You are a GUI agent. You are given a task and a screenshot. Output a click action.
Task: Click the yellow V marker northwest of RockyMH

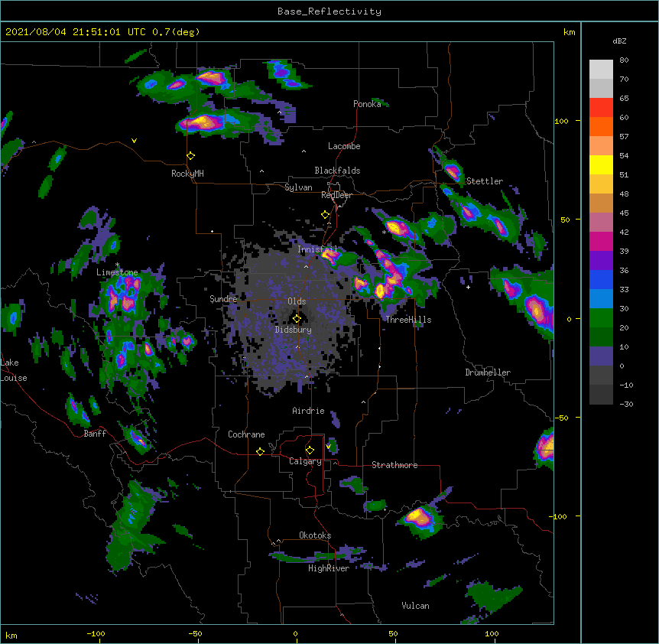(x=134, y=141)
